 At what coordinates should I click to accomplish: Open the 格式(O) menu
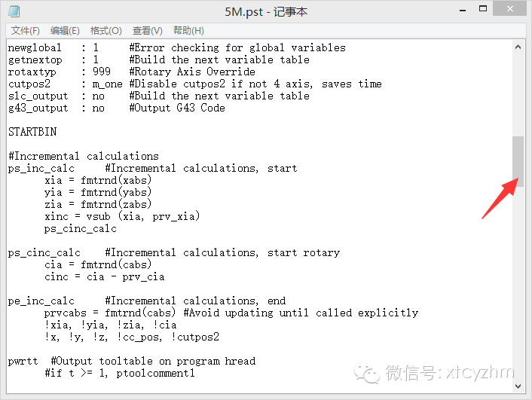coord(106,30)
